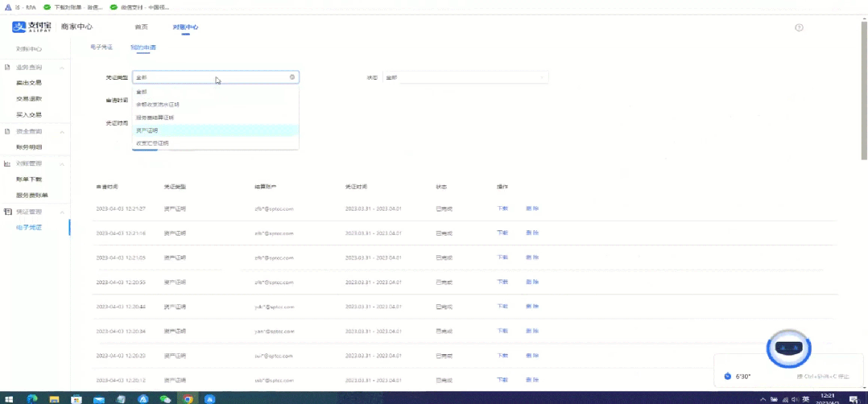The height and width of the screenshot is (404, 868).
Task: Click 删除 link in the first table row
Action: pyautogui.click(x=532, y=208)
